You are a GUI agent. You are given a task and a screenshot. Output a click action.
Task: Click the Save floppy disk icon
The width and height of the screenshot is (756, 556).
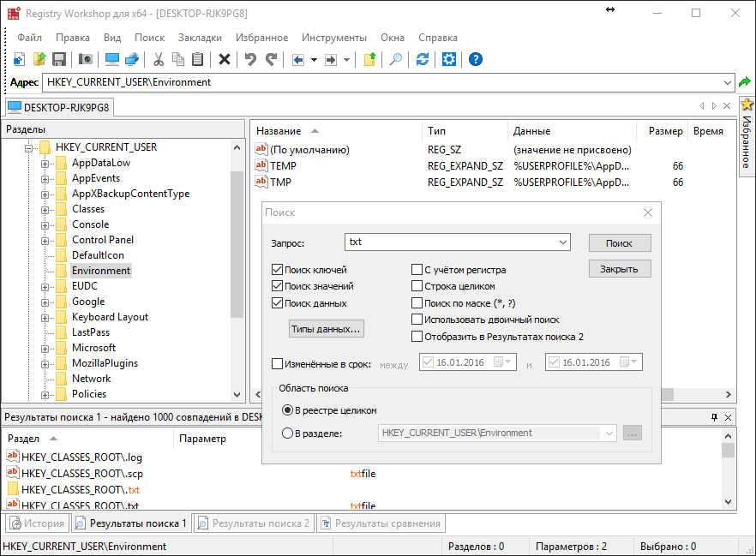click(x=59, y=59)
